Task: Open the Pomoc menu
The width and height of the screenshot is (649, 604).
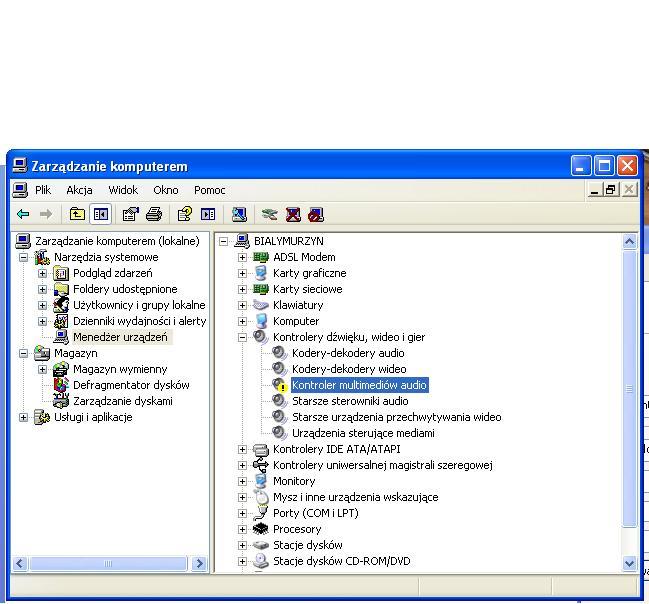Action: (x=209, y=190)
